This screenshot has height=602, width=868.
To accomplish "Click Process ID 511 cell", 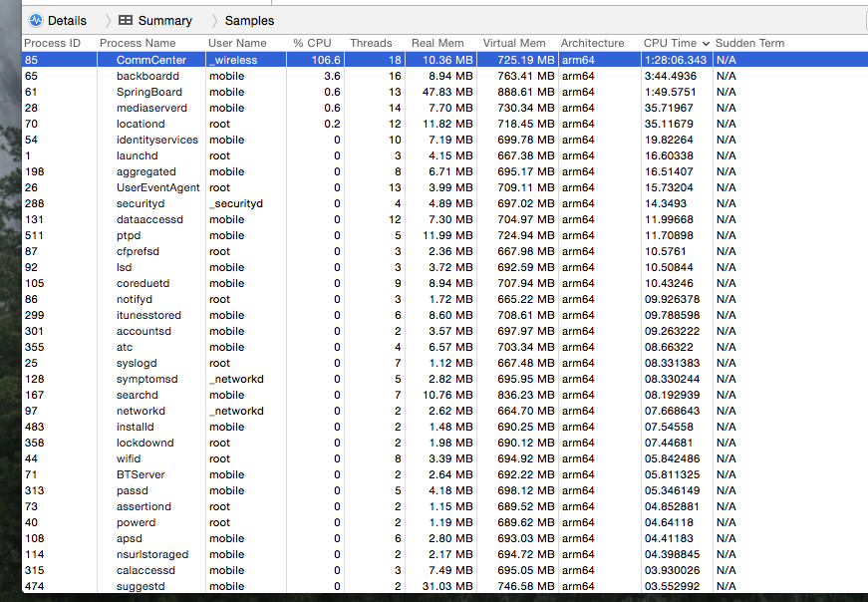I will (x=34, y=235).
